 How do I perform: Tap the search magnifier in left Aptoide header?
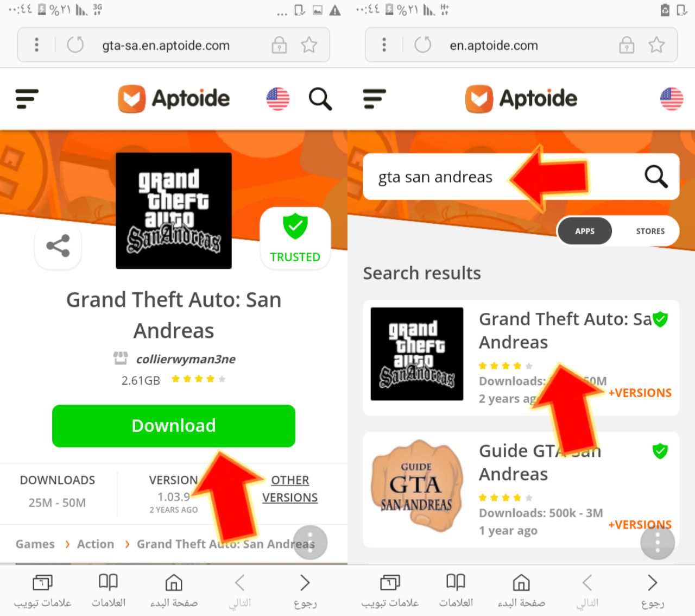coord(320,99)
